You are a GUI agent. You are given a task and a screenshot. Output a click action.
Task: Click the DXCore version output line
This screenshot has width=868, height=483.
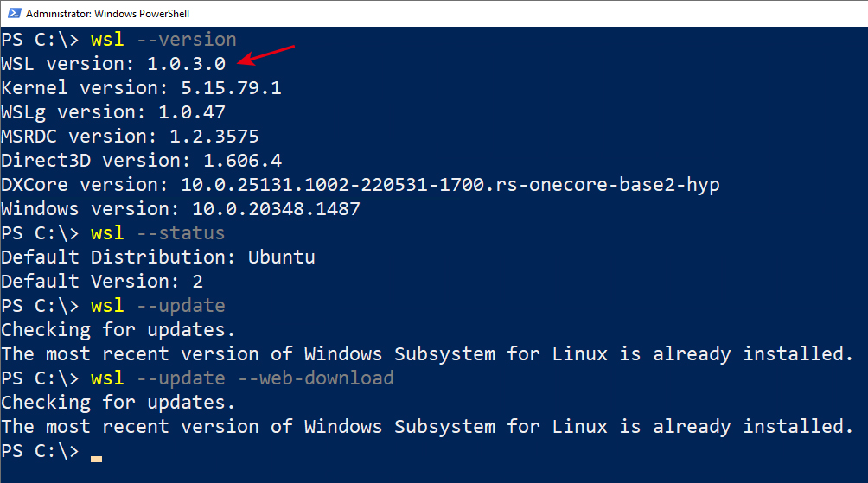tap(361, 185)
